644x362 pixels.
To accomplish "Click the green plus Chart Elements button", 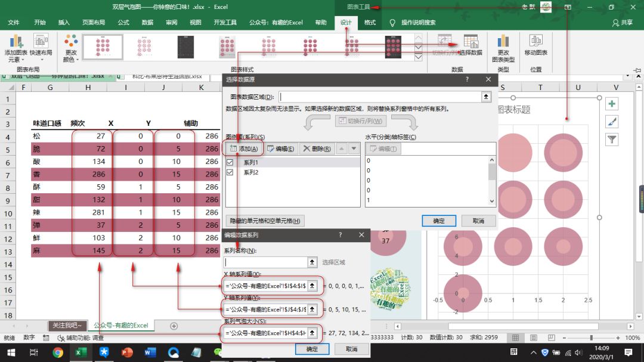I will pyautogui.click(x=612, y=103).
